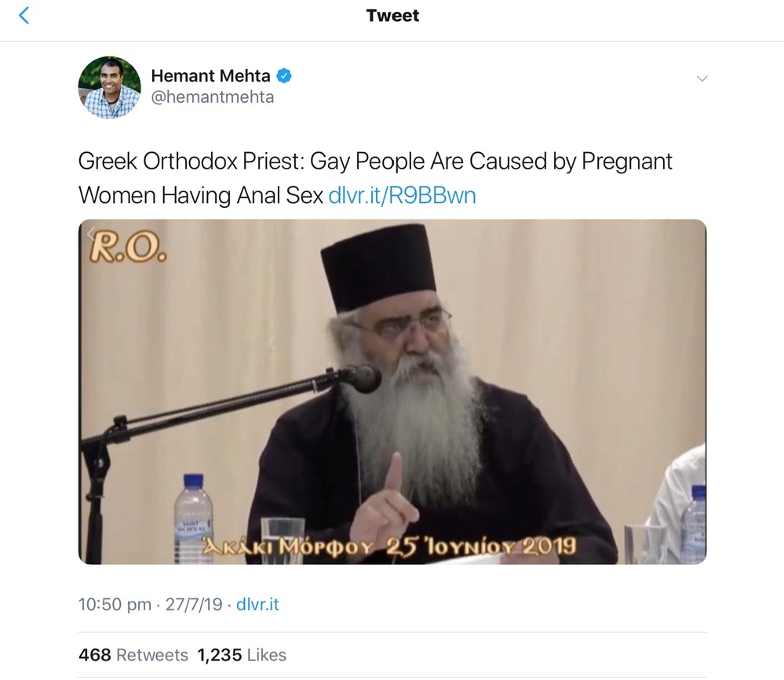Viewport: 784px width, 680px height.
Task: Open the dlvr.it source link beside the date
Action: point(258,605)
